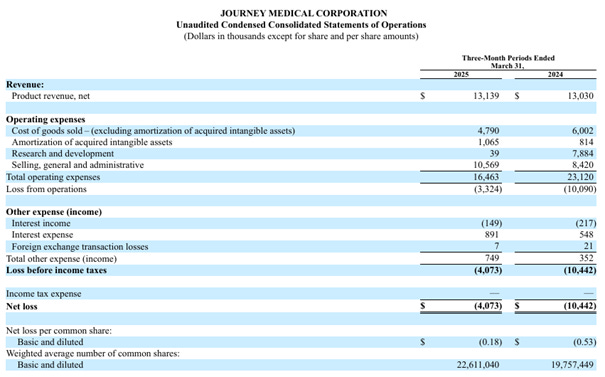Screen dimensions: 605x377
Task: Select the '2025' column header
Action: point(461,74)
